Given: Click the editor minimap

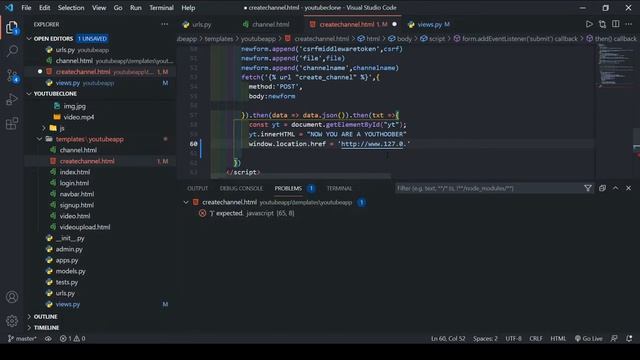Looking at the screenshot, I should 615,65.
